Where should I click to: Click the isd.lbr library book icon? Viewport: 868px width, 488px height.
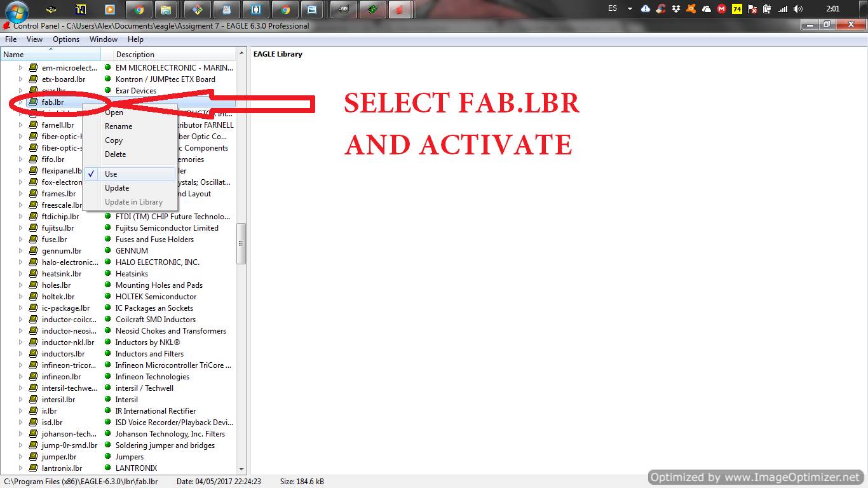pos(33,423)
